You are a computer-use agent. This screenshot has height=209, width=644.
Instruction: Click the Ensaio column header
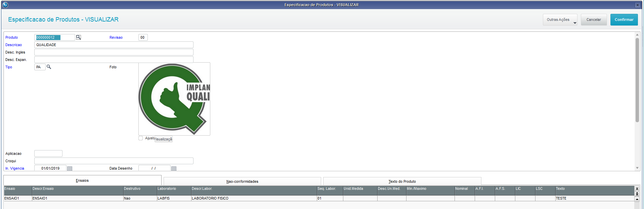tap(18, 190)
